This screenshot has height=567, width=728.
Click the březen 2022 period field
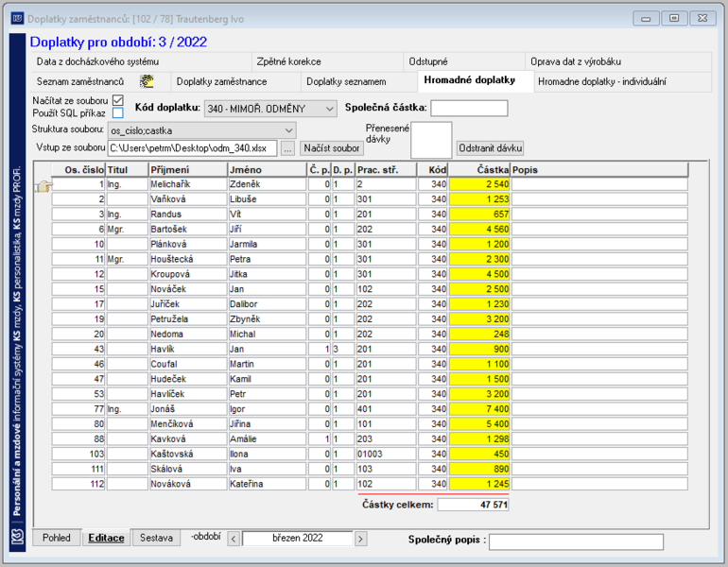pyautogui.click(x=297, y=539)
